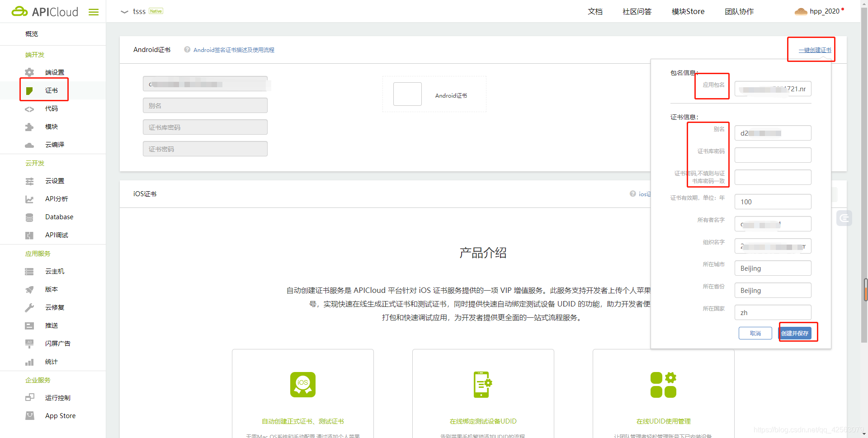Open 团队协作 in the top navigation
The height and width of the screenshot is (438, 868).
tap(739, 12)
